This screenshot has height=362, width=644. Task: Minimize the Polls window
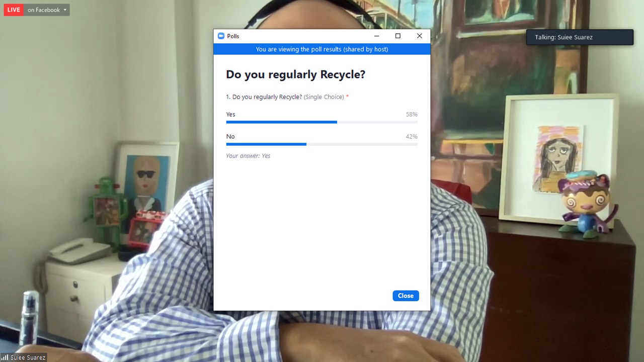tap(376, 36)
